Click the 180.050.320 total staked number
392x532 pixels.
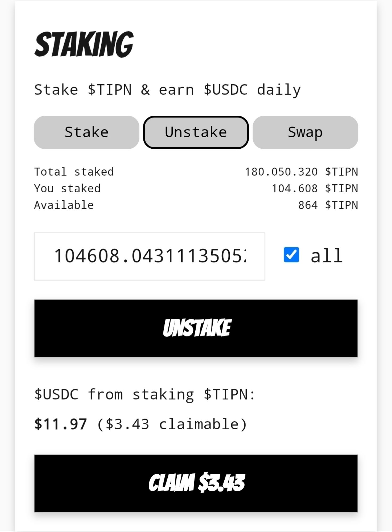(281, 172)
